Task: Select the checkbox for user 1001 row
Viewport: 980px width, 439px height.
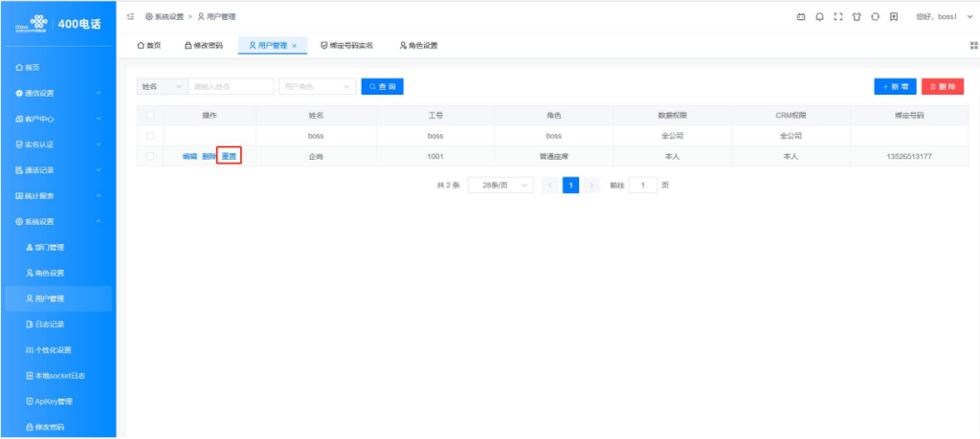Action: [x=149, y=156]
